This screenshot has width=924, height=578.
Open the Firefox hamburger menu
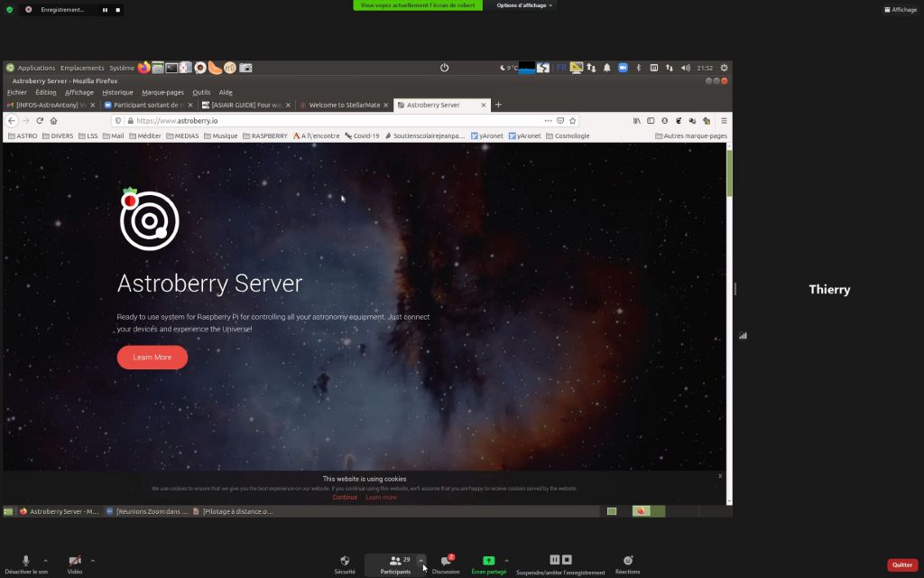click(x=724, y=121)
